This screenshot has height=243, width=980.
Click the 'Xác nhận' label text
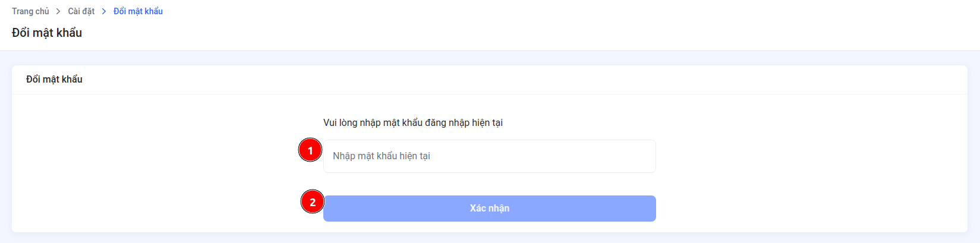point(490,209)
